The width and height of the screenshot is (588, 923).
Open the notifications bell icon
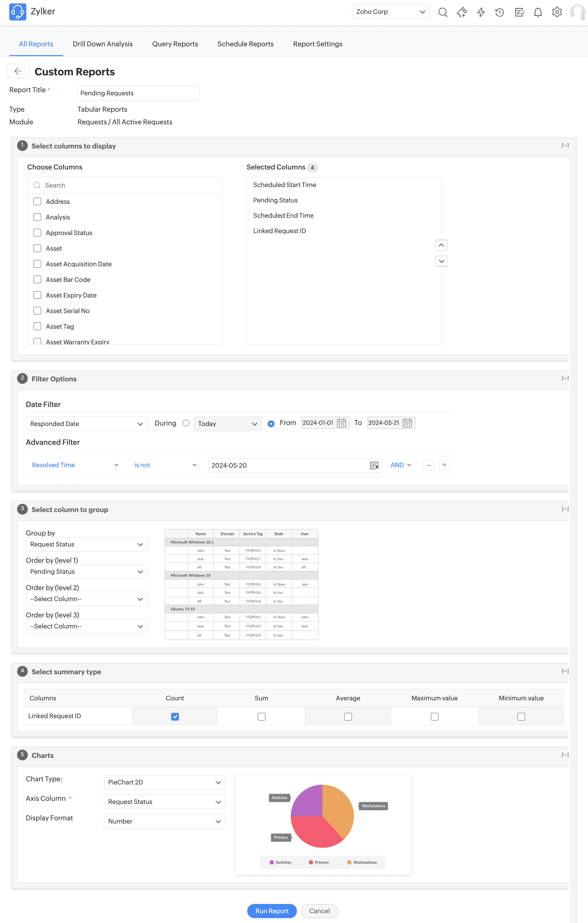[x=538, y=12]
